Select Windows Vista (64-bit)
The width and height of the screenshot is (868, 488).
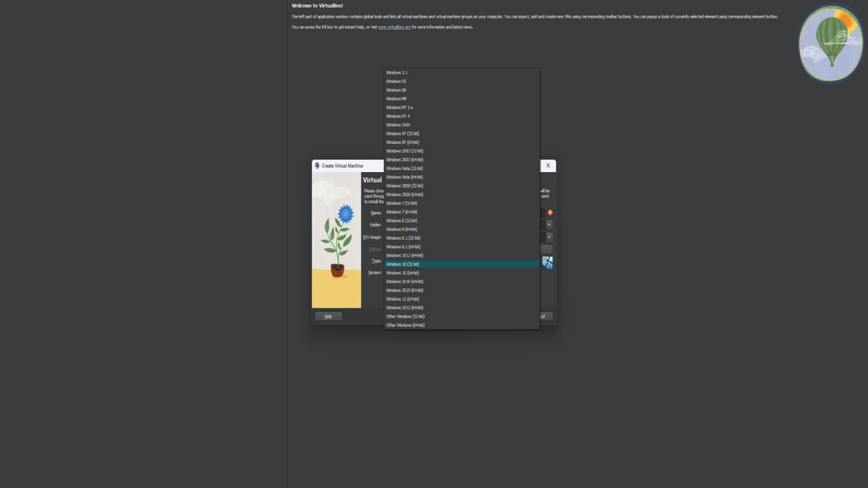click(x=462, y=177)
